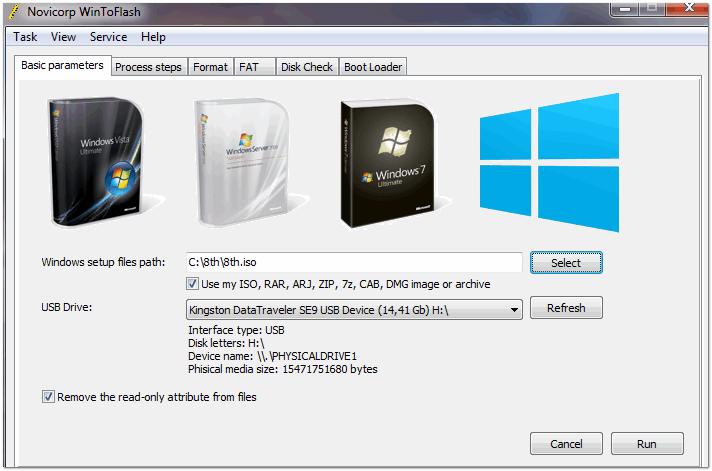This screenshot has width=712, height=471.
Task: Click the WinToFlash title bar app icon
Action: [15, 12]
